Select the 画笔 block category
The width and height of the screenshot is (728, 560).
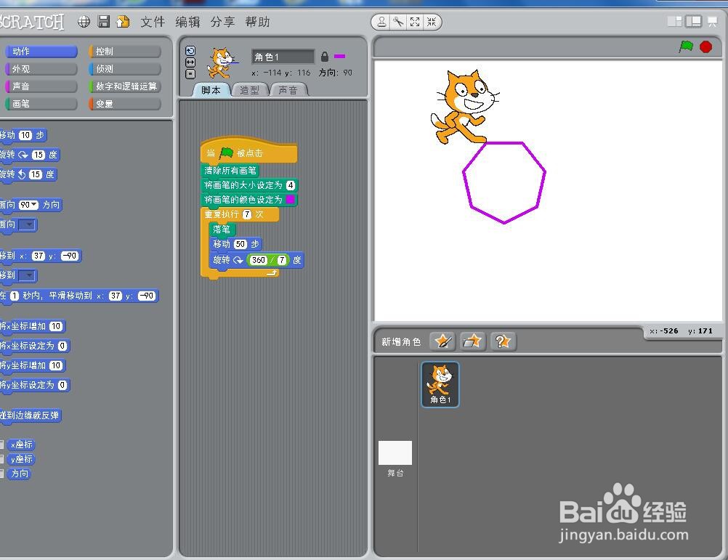pos(41,103)
